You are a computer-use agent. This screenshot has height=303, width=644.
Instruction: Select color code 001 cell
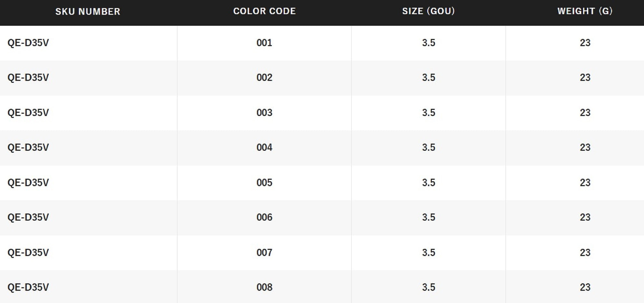point(264,43)
